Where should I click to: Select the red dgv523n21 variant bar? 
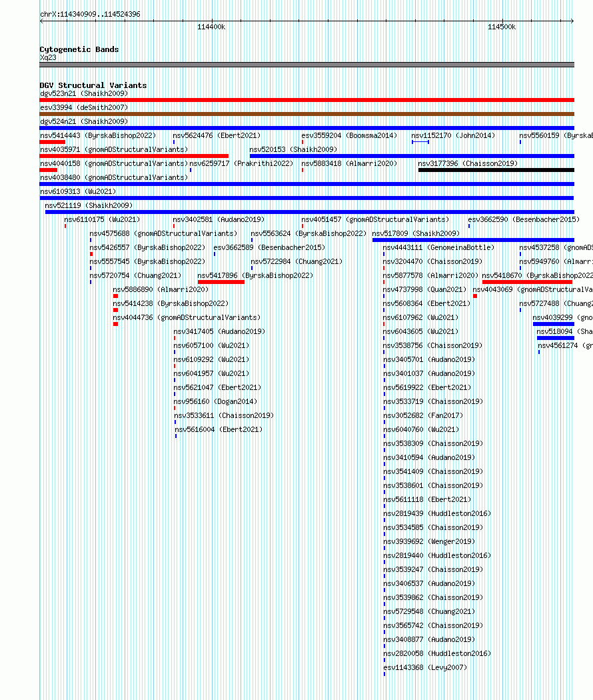click(x=306, y=100)
